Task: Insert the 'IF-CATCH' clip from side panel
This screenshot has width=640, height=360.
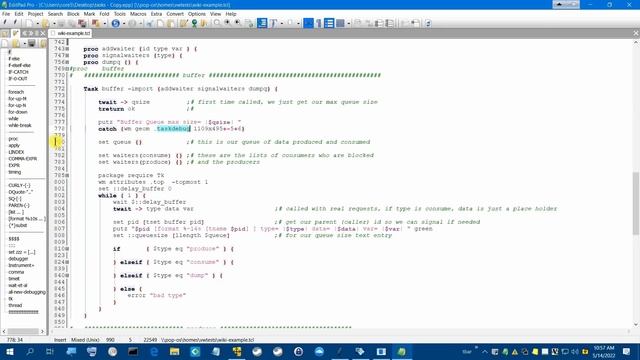Action: tap(18, 72)
